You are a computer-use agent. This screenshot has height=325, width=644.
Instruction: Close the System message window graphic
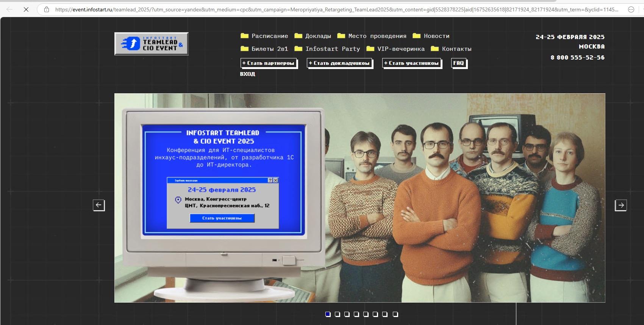(276, 180)
